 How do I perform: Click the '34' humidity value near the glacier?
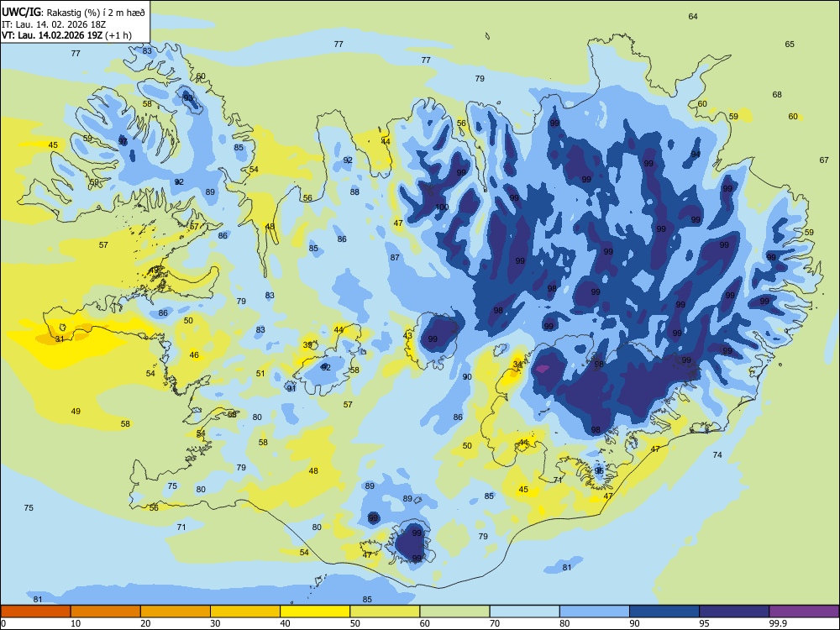pos(517,365)
